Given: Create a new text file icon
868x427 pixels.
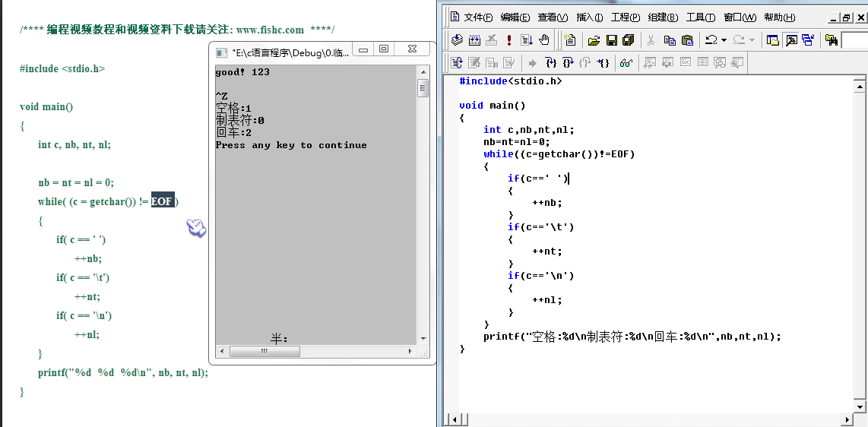Looking at the screenshot, I should coord(569,40).
